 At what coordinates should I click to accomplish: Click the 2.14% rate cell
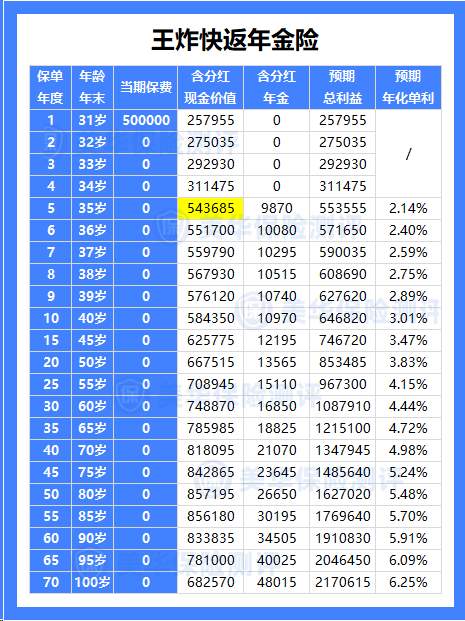coord(408,208)
